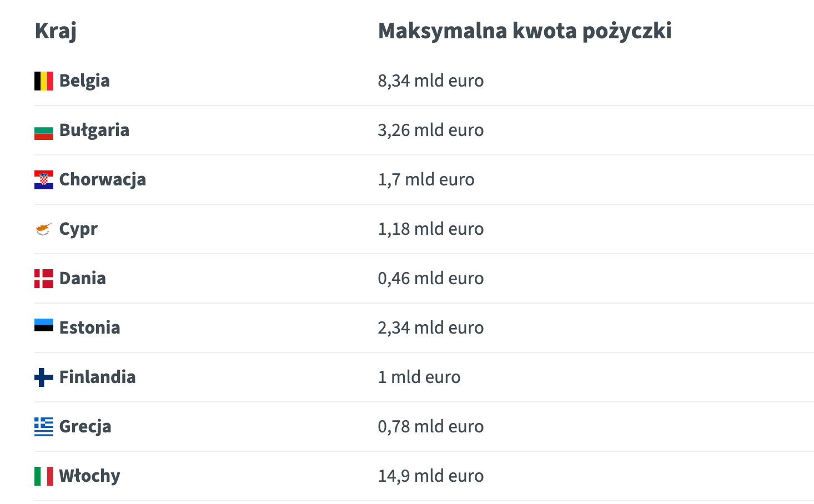814x504 pixels.
Task: Click the Estonia flag icon
Action: pyautogui.click(x=44, y=325)
